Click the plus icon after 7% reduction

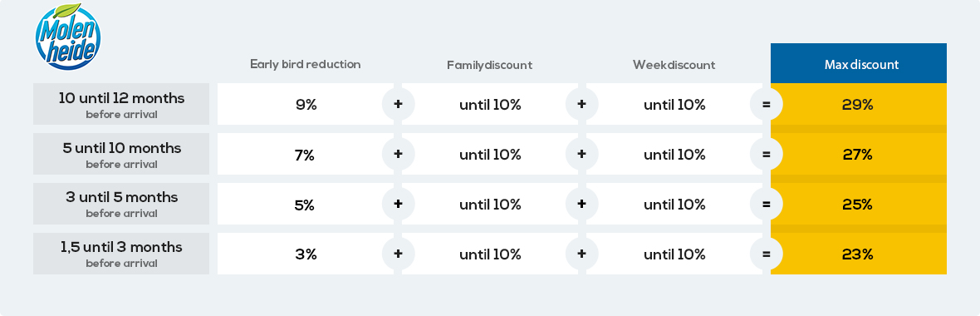(398, 154)
